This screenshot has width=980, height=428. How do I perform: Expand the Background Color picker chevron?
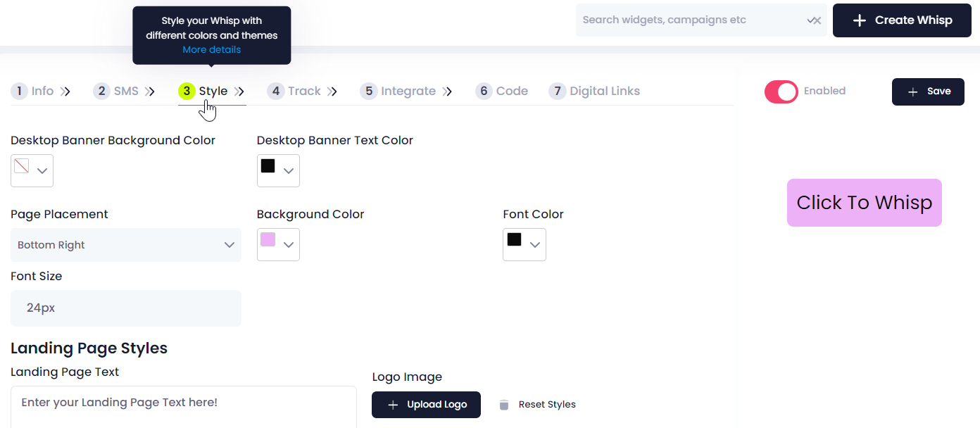tap(289, 245)
